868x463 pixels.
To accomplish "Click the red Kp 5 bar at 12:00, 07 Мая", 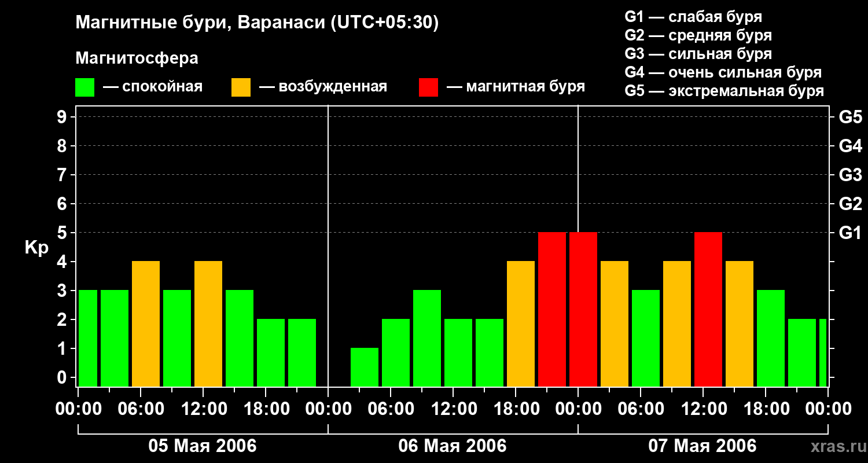I will point(708,309).
